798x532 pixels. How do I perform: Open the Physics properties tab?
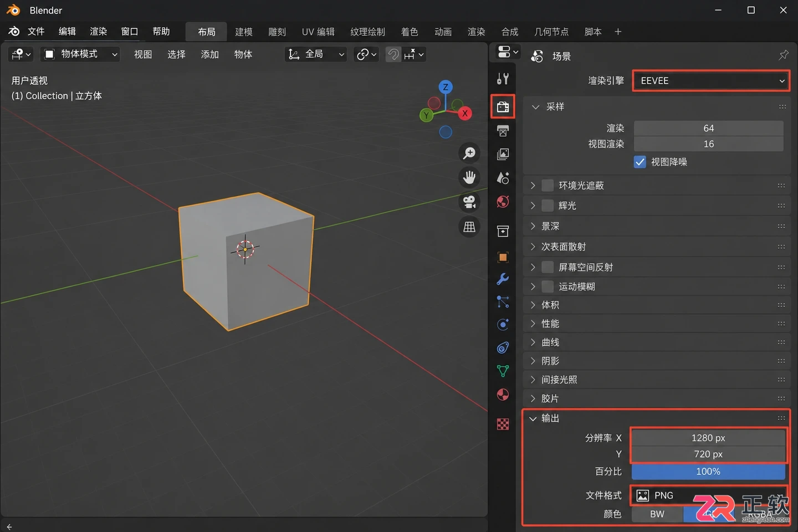click(503, 325)
